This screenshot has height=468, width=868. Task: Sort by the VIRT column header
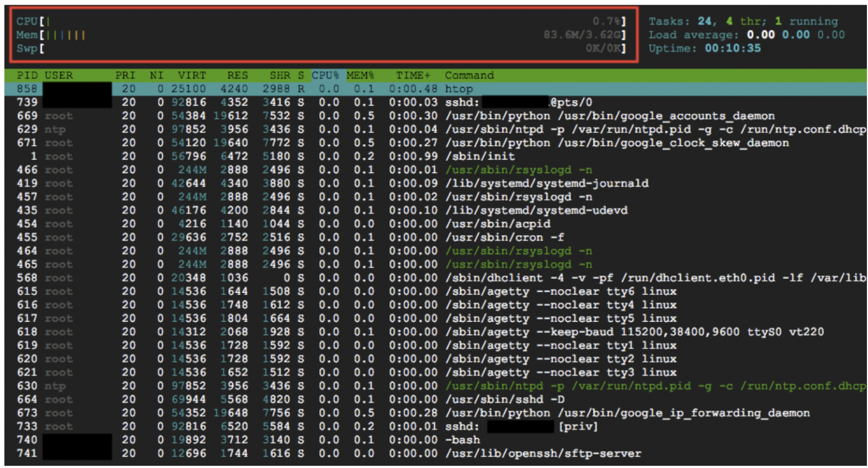192,75
